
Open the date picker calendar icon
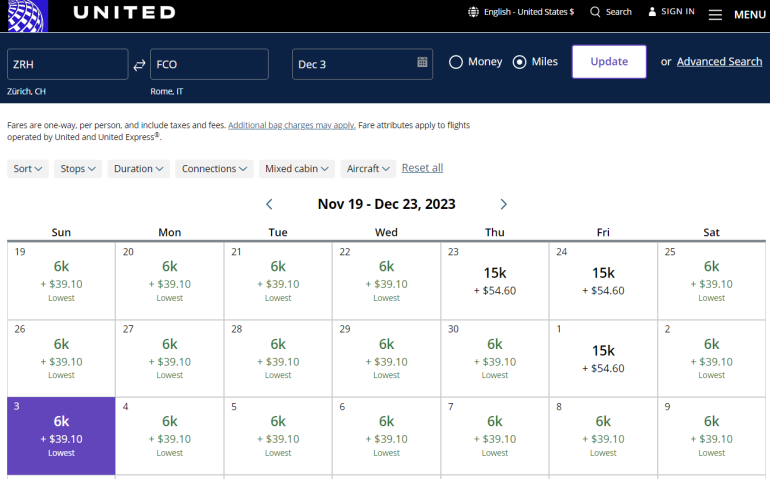[422, 63]
